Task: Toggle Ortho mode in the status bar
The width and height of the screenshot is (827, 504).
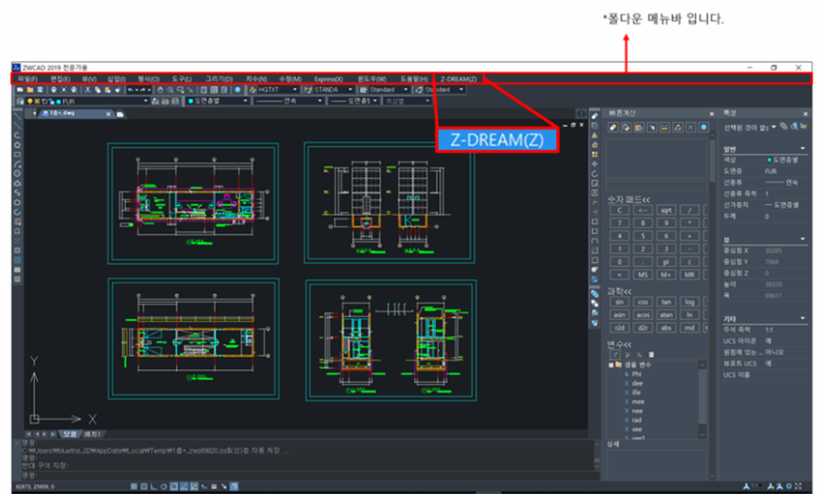Action: click(x=153, y=487)
